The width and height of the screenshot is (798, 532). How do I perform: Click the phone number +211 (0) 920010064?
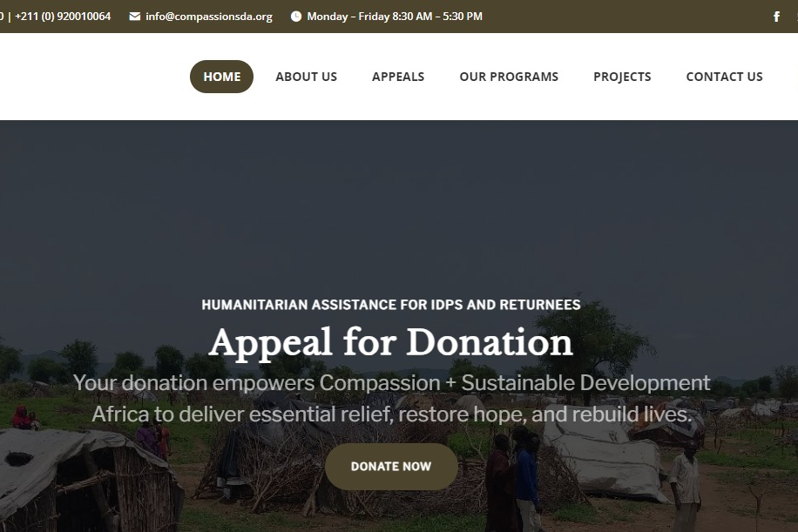pos(63,17)
